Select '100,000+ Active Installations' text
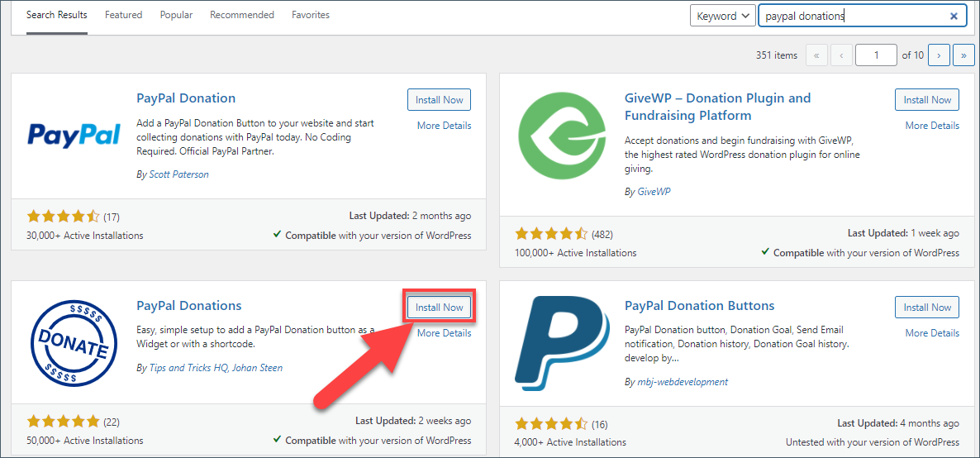The height and width of the screenshot is (458, 980). click(576, 254)
